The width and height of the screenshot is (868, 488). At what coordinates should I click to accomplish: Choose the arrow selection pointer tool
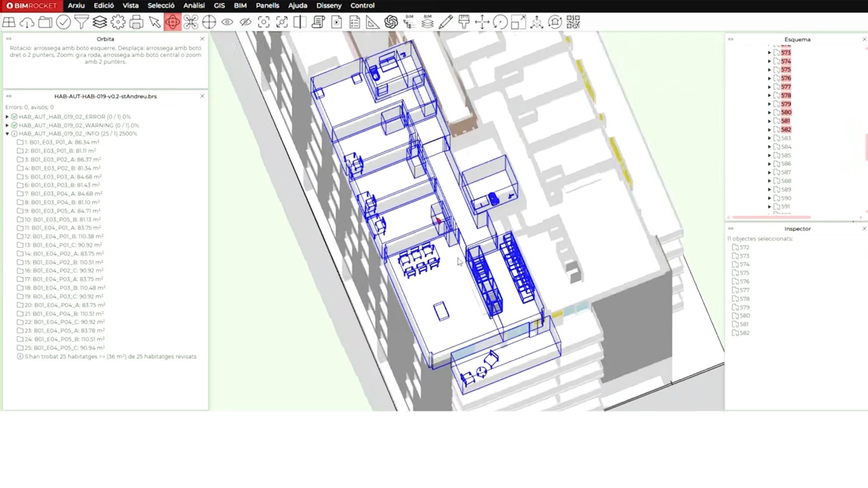pyautogui.click(x=155, y=22)
